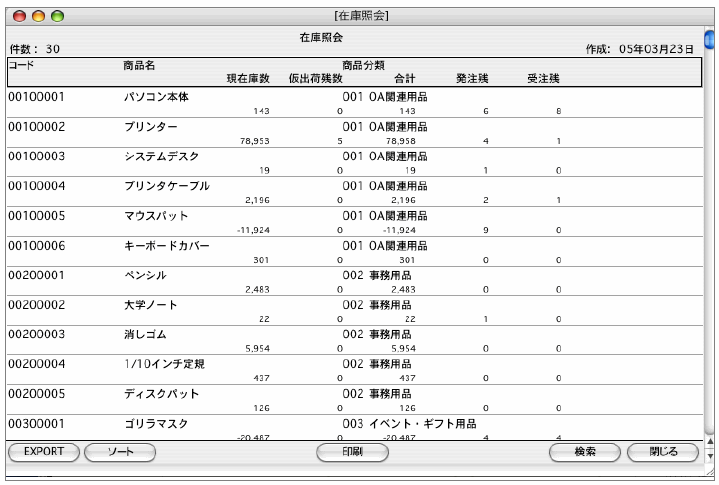This screenshot has height=485, width=719.
Task: Click the 印刷 print button
Action: (352, 452)
